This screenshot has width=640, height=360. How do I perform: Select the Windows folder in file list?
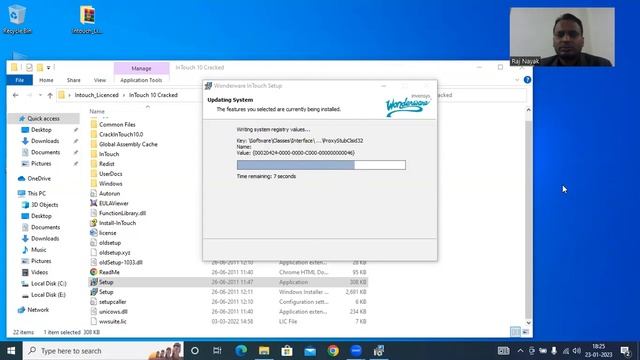coord(111,183)
